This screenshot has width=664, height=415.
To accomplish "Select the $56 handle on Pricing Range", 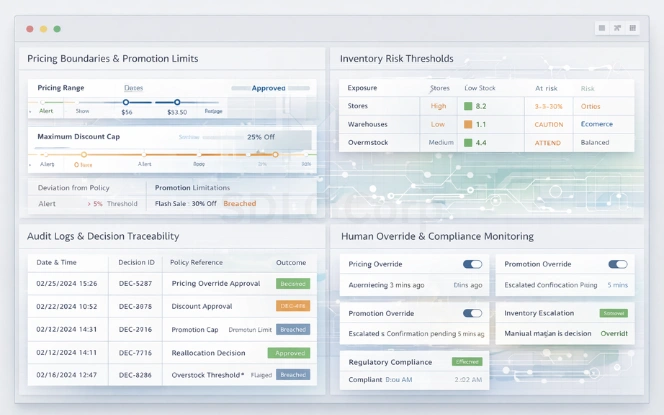I will pyautogui.click(x=126, y=102).
